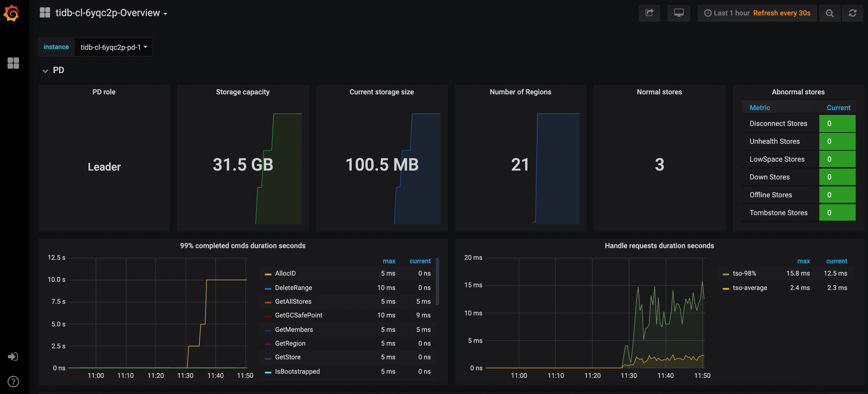Open the Dashboards grid icon in sidebar
Viewport: 868px width, 394px height.
point(13,63)
